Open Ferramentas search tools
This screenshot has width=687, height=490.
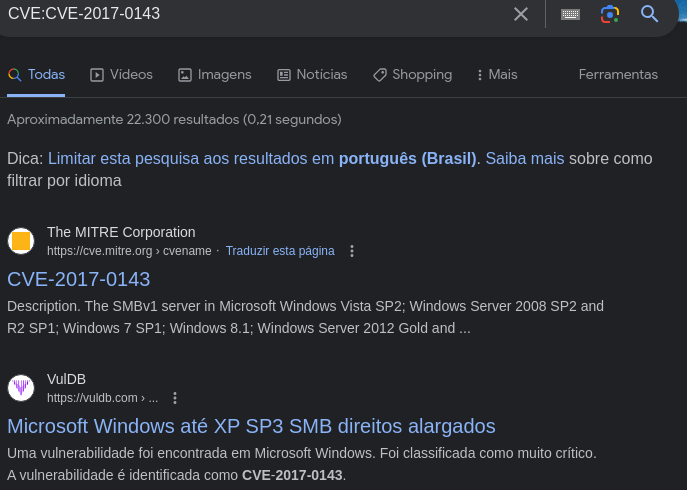pos(618,75)
